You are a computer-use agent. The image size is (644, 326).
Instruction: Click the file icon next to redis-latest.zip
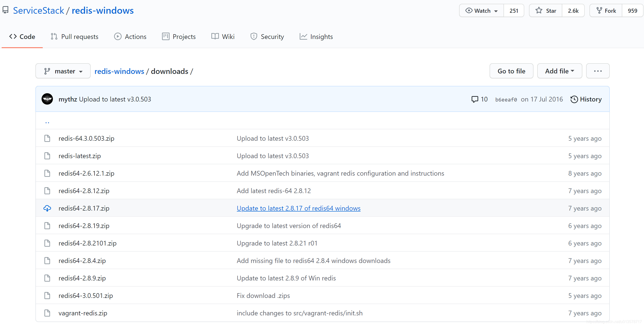[47, 156]
